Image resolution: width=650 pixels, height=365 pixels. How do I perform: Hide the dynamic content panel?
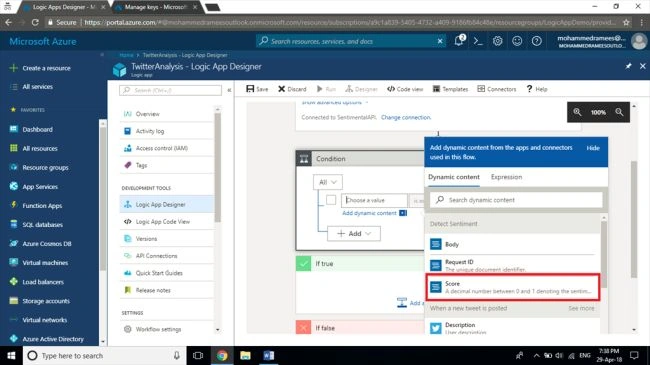pos(593,148)
